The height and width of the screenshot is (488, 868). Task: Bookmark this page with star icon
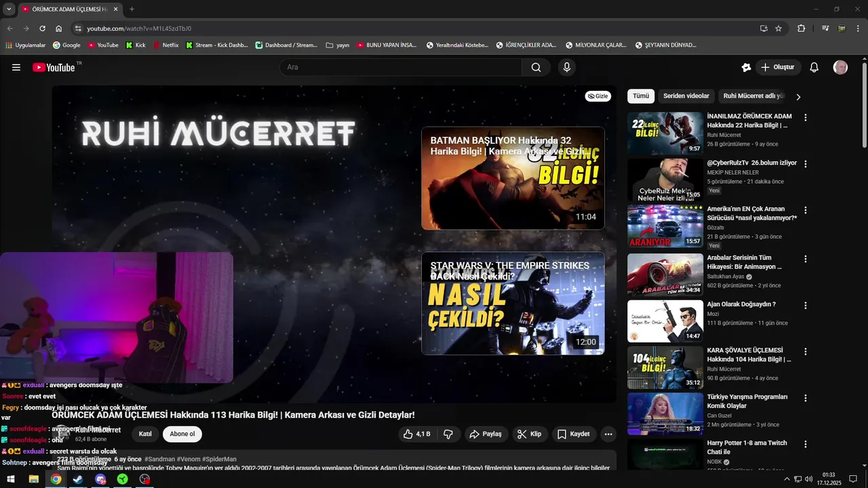tap(778, 28)
